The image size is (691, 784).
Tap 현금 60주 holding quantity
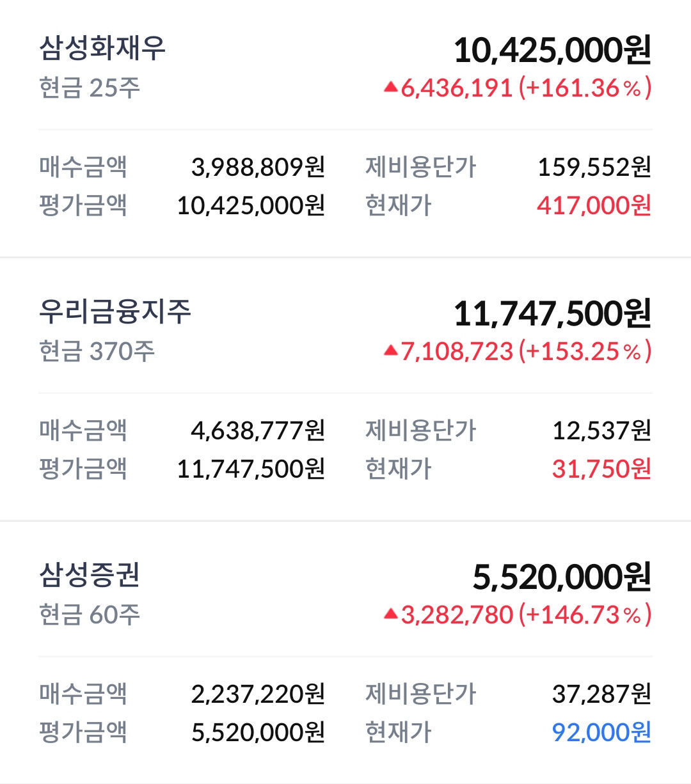pos(90,615)
